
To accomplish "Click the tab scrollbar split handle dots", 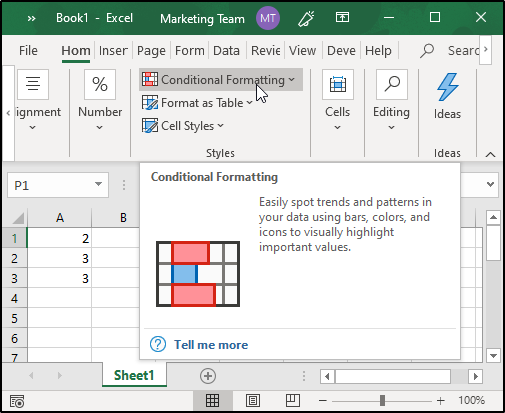I will click(304, 376).
